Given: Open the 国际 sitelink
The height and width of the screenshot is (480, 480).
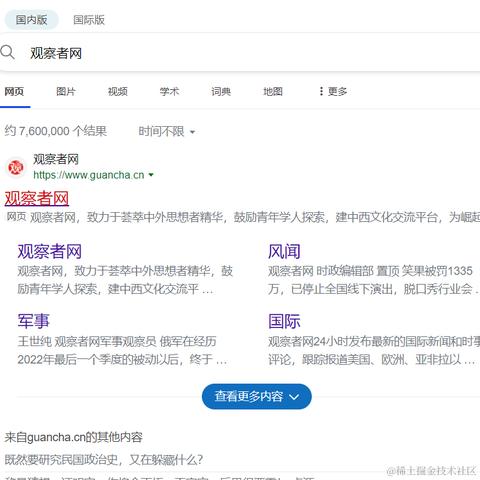Looking at the screenshot, I should click(284, 321).
